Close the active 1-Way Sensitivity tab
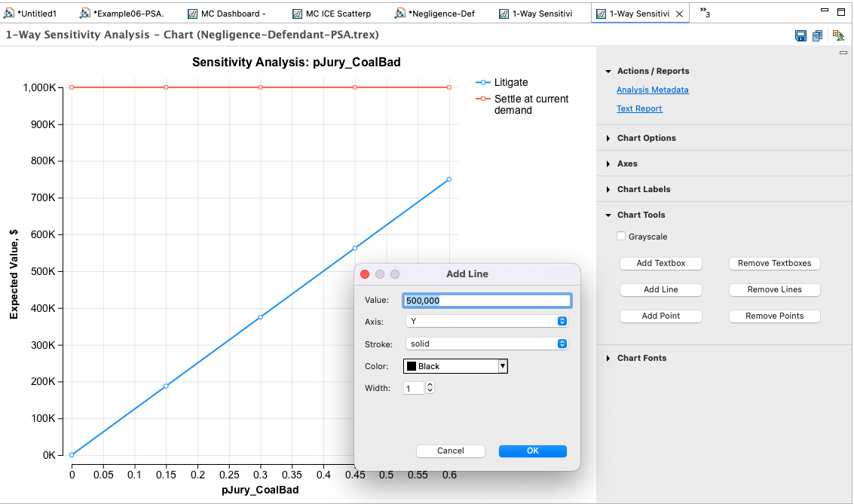 [x=679, y=14]
